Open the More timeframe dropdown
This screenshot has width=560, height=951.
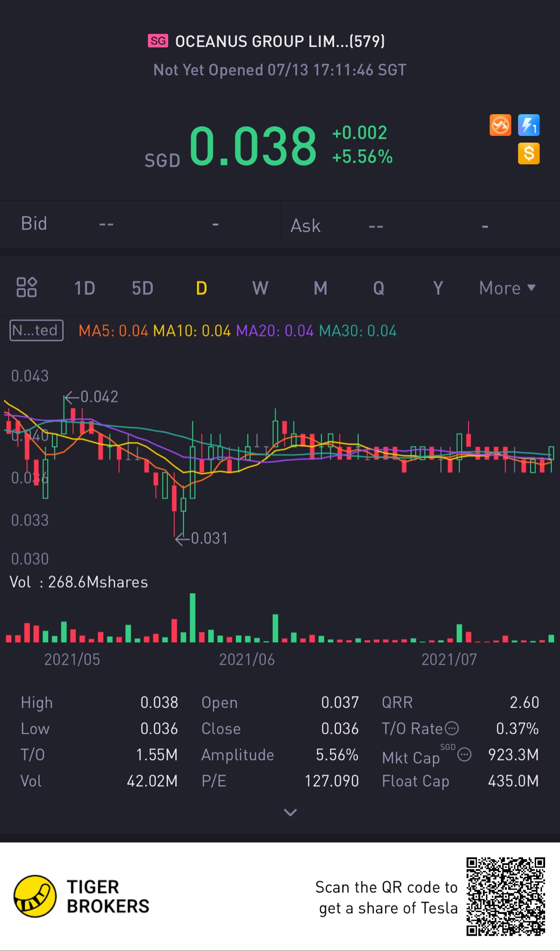click(507, 288)
